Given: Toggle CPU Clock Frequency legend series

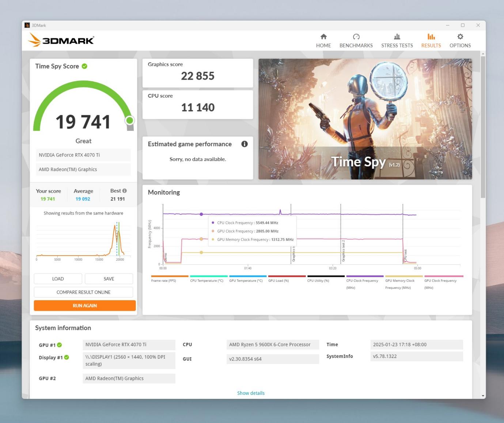Looking at the screenshot, I should [365, 282].
